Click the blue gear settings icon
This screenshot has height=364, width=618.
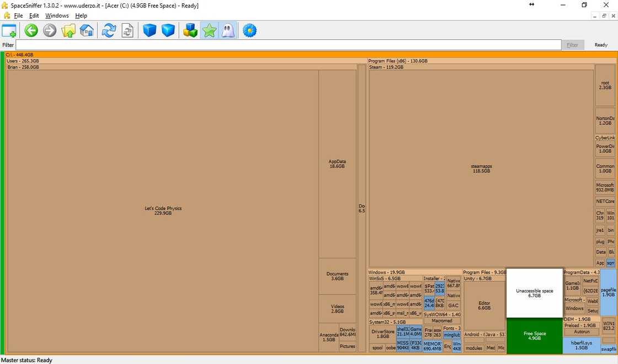coord(250,30)
